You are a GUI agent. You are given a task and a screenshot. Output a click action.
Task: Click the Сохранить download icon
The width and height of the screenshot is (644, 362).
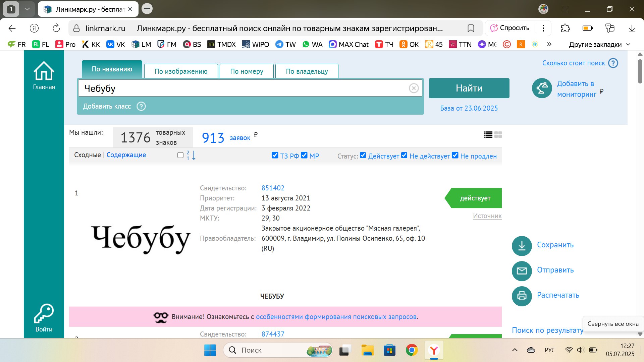pyautogui.click(x=522, y=246)
